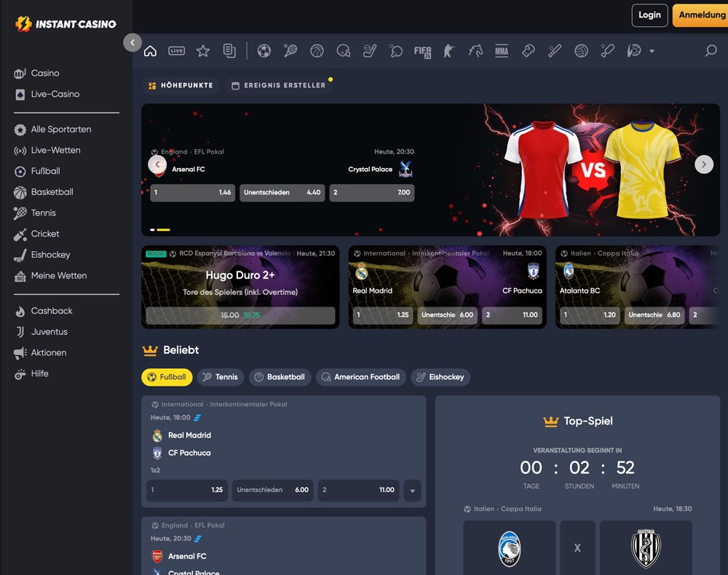
Task: Expand more sports dropdown arrow in toolbar
Action: [652, 51]
